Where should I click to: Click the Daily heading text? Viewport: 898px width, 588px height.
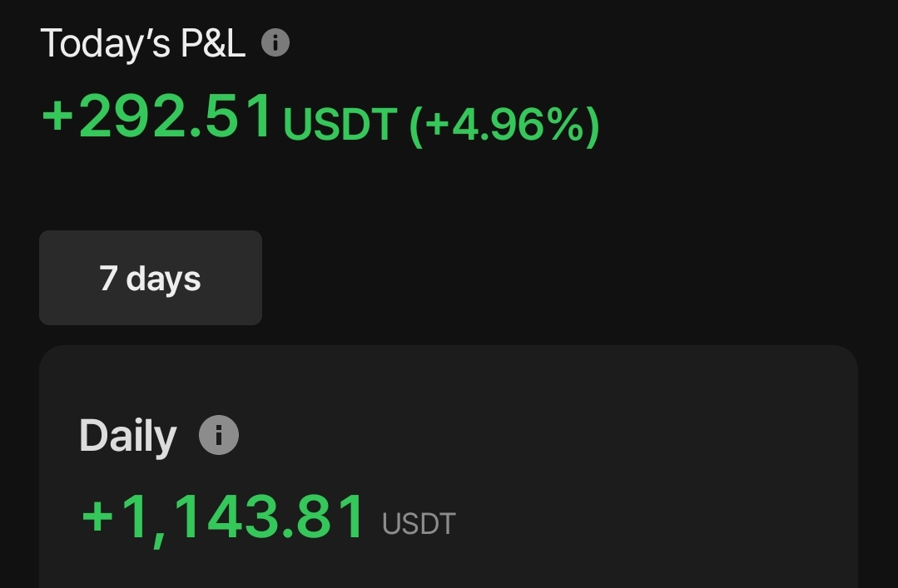[127, 436]
